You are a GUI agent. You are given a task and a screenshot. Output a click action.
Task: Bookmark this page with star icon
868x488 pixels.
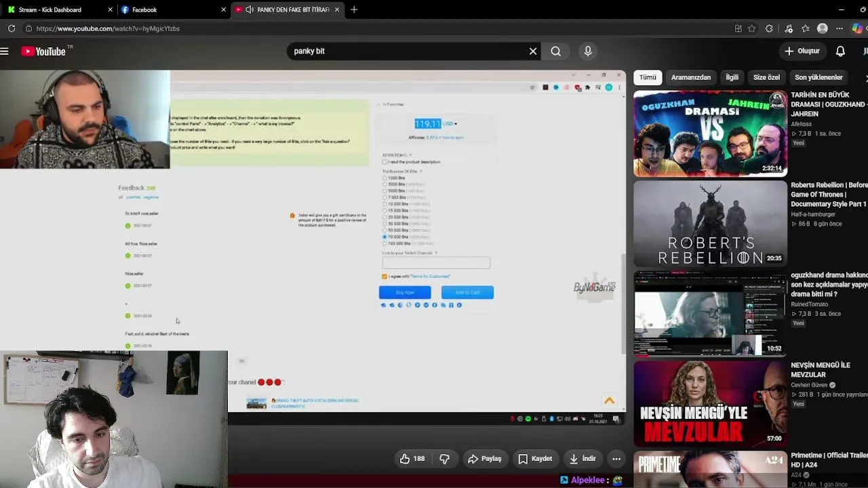point(752,28)
